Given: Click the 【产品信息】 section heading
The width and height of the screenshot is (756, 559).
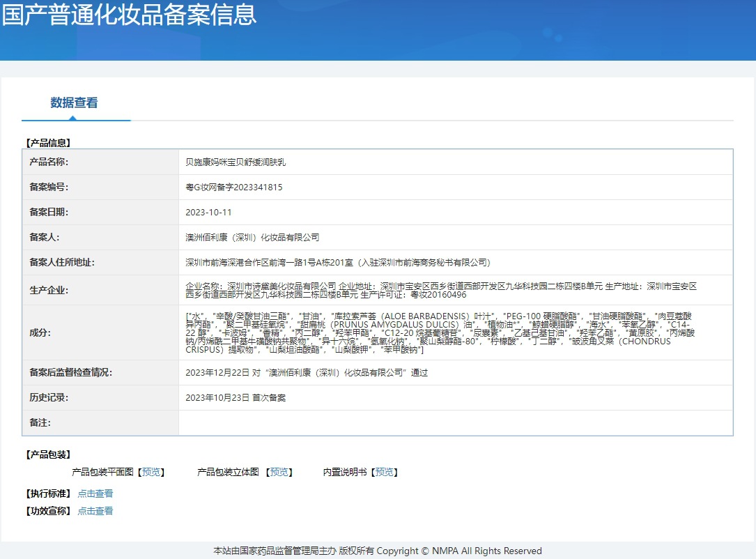Looking at the screenshot, I should pyautogui.click(x=48, y=143).
